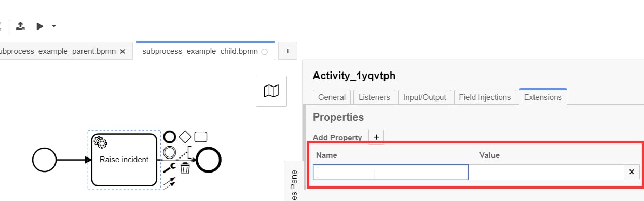Append a task rectangle from context pad
644x201 pixels.
[201, 137]
